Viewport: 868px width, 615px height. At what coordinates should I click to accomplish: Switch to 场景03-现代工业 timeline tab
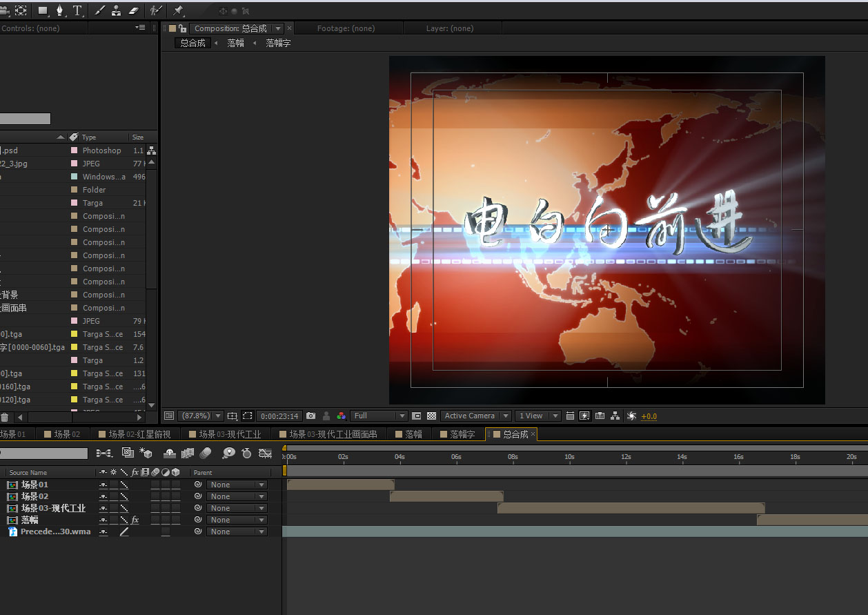[x=230, y=434]
